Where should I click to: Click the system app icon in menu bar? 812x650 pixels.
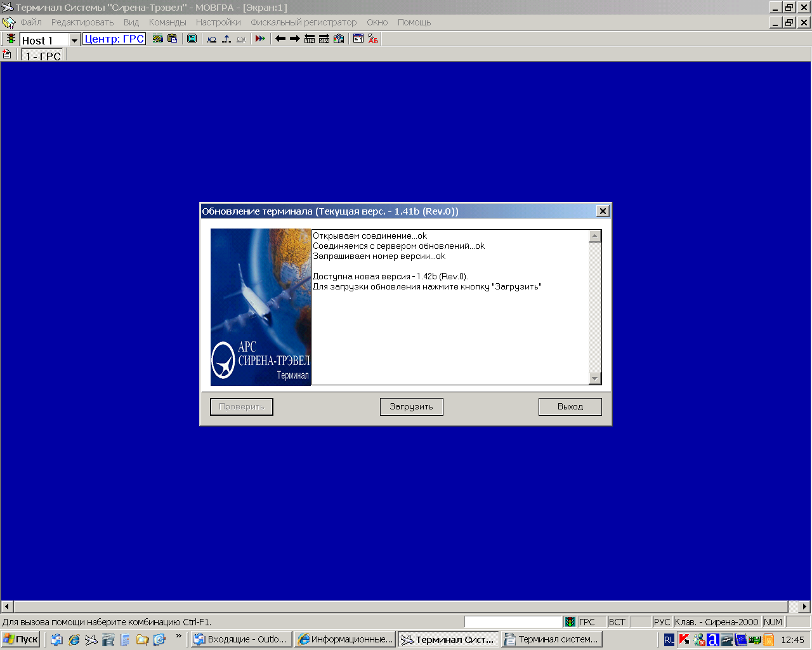point(8,22)
